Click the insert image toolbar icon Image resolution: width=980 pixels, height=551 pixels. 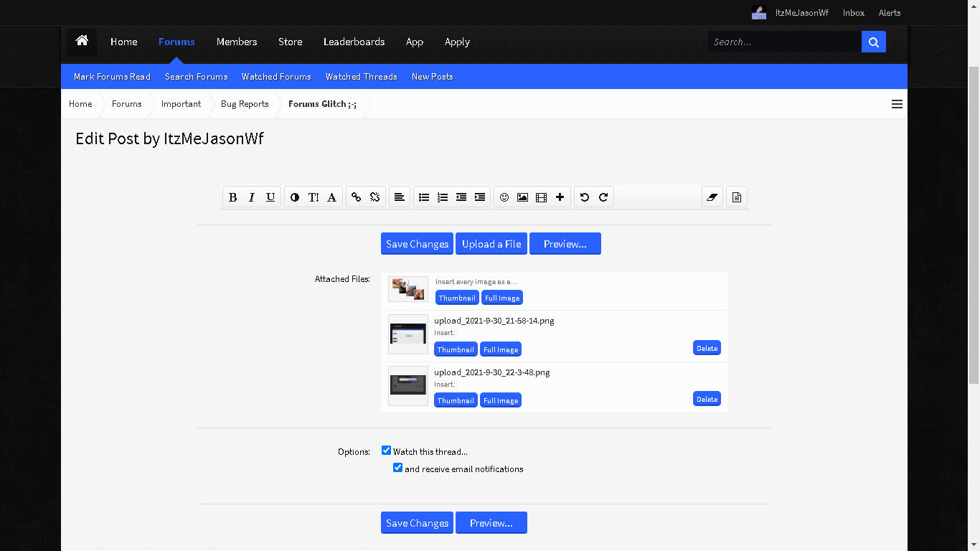tap(523, 197)
